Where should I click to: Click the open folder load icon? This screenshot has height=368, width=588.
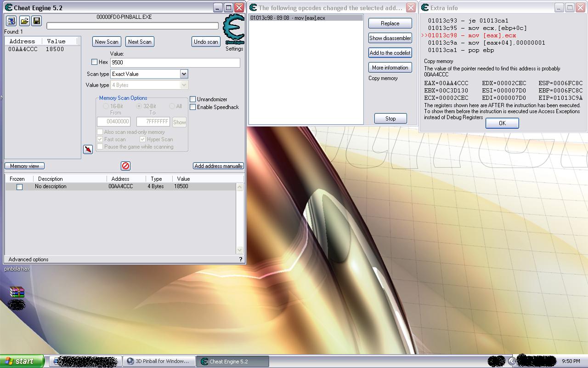coord(24,21)
